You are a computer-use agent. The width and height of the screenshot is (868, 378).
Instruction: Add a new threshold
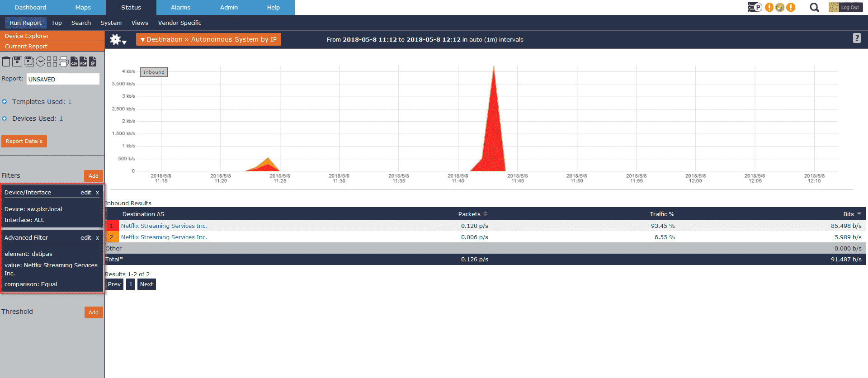[94, 312]
